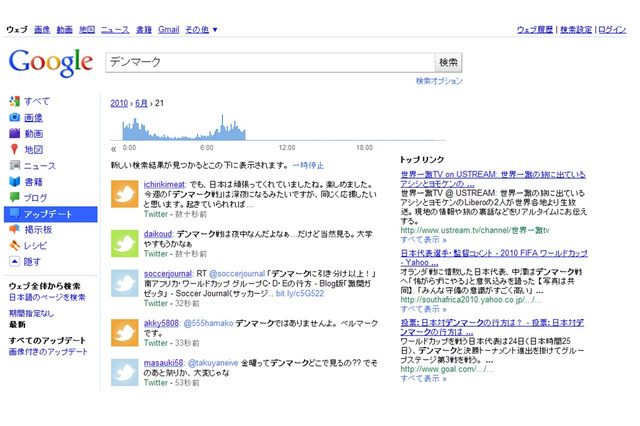Click the map pin icon beside 地図

point(15,149)
